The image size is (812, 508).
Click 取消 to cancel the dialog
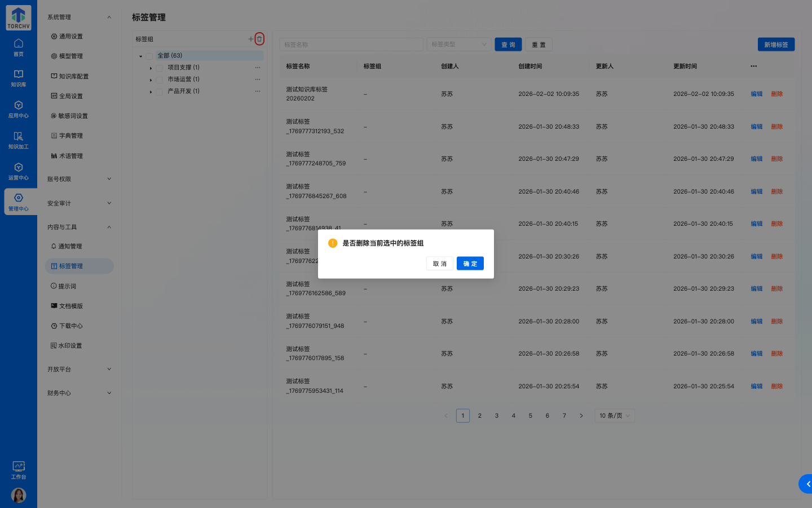coord(439,264)
